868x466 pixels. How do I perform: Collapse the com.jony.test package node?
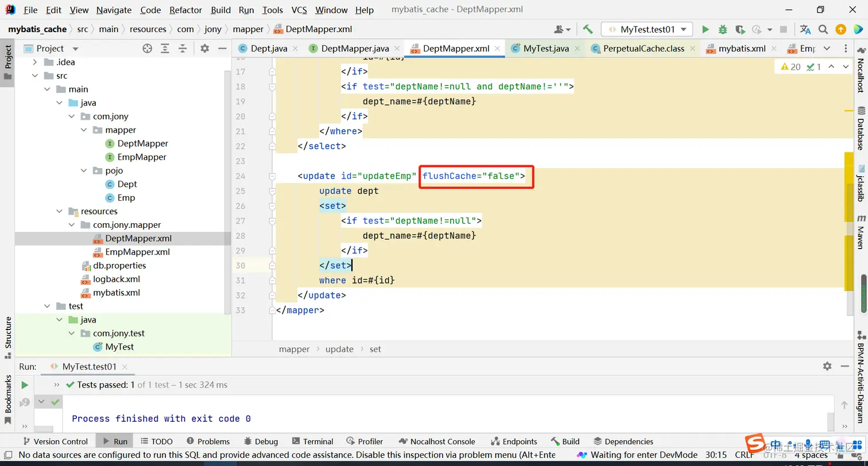click(72, 333)
